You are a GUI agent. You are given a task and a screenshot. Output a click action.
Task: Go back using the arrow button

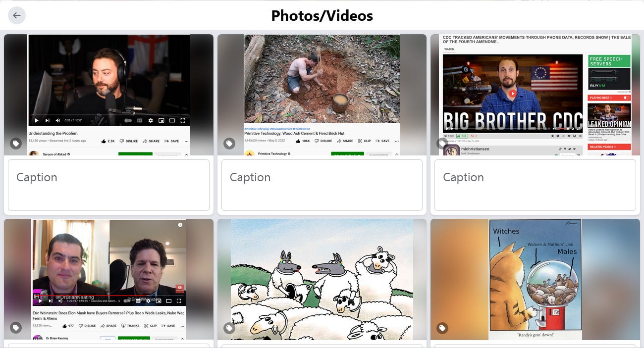click(x=17, y=15)
